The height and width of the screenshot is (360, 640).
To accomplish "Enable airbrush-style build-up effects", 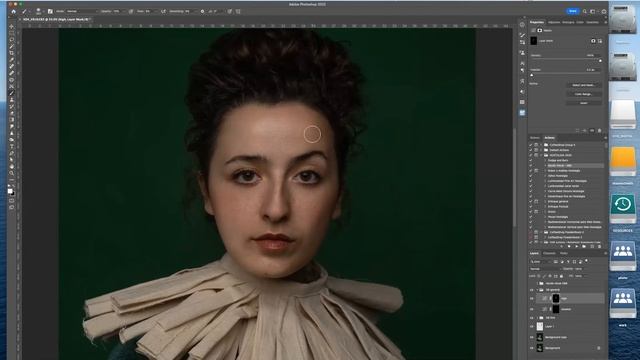I will pyautogui.click(x=163, y=11).
